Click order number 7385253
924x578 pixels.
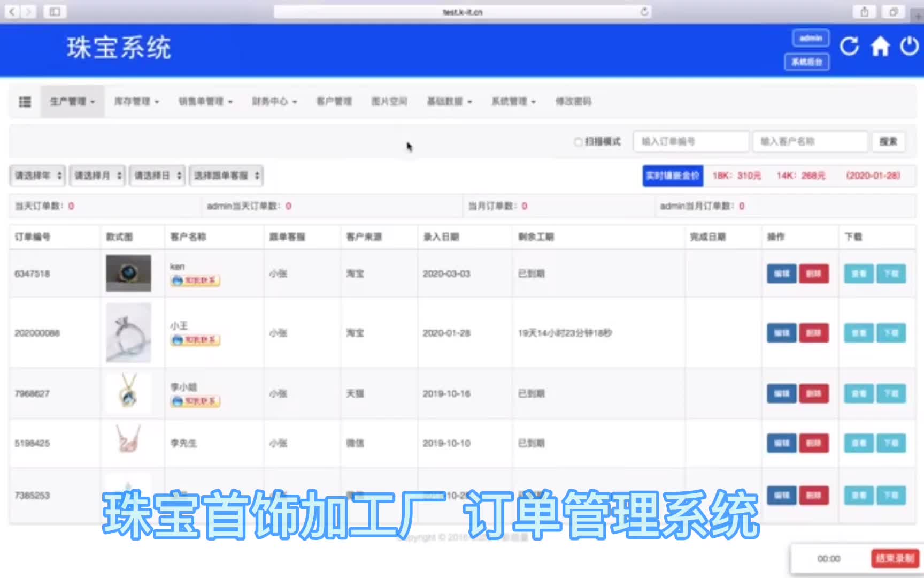(32, 496)
